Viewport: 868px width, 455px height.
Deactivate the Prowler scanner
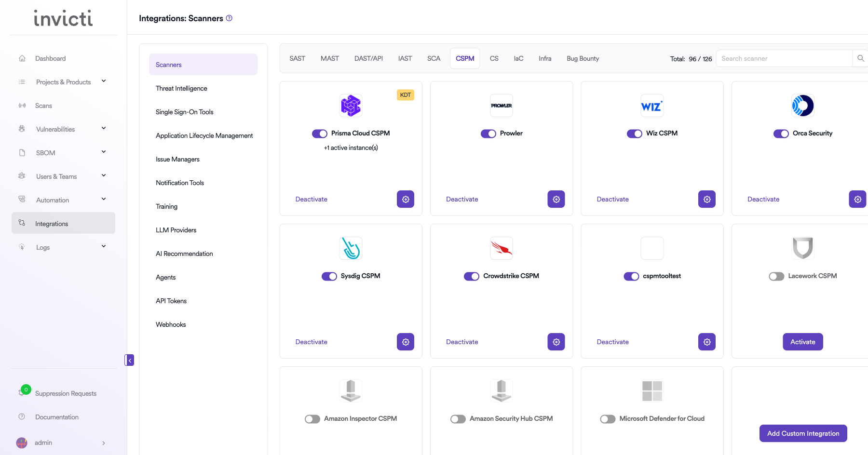click(462, 199)
